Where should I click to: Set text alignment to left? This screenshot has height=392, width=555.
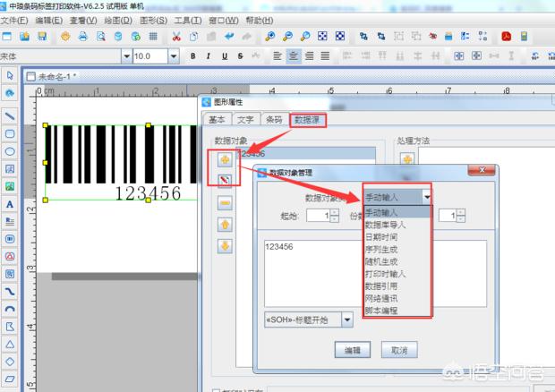[x=277, y=55]
